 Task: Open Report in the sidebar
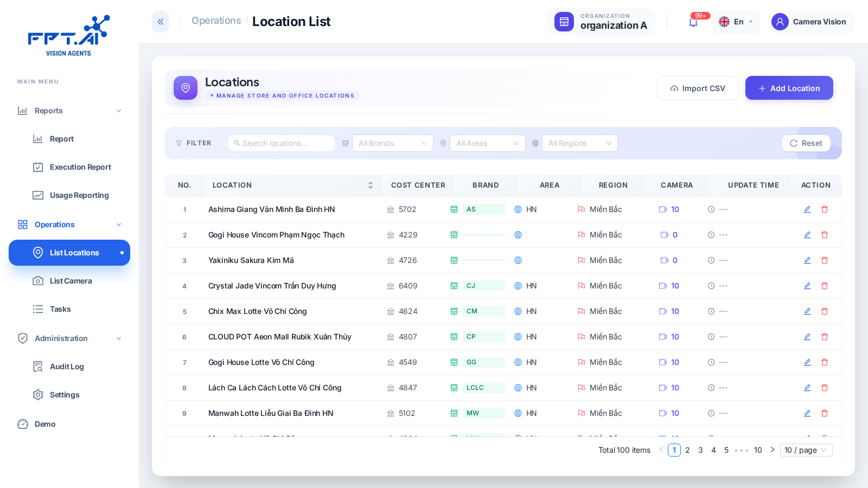69,139
